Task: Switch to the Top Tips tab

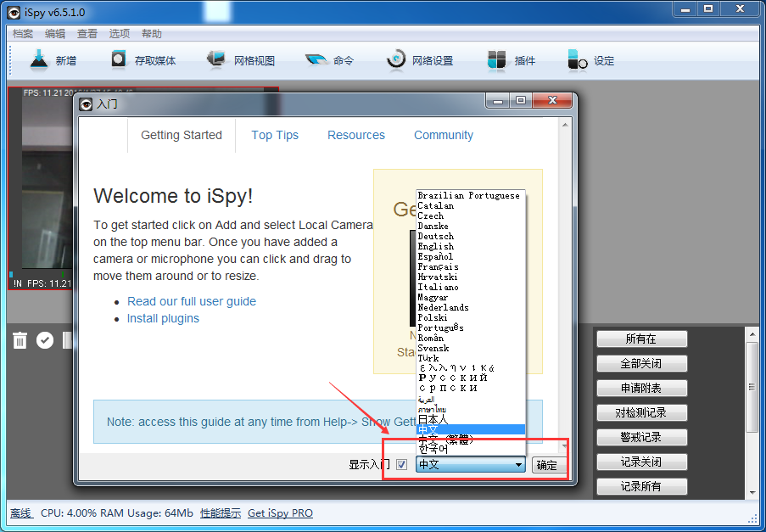Action: click(x=275, y=135)
